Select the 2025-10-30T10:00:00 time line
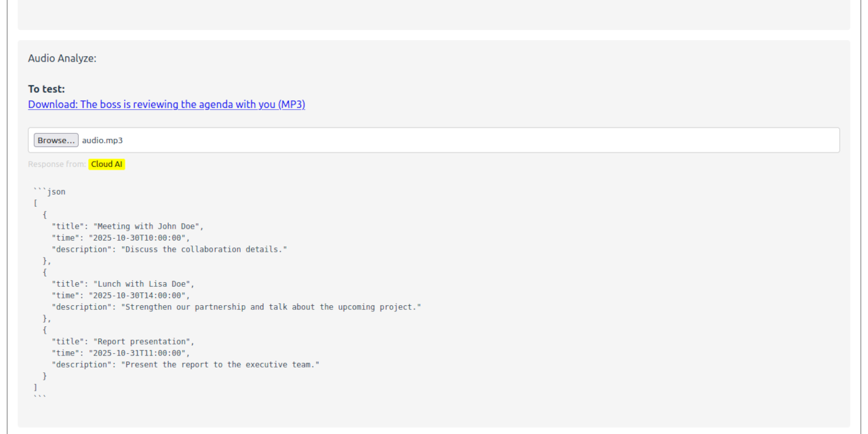 (121, 238)
